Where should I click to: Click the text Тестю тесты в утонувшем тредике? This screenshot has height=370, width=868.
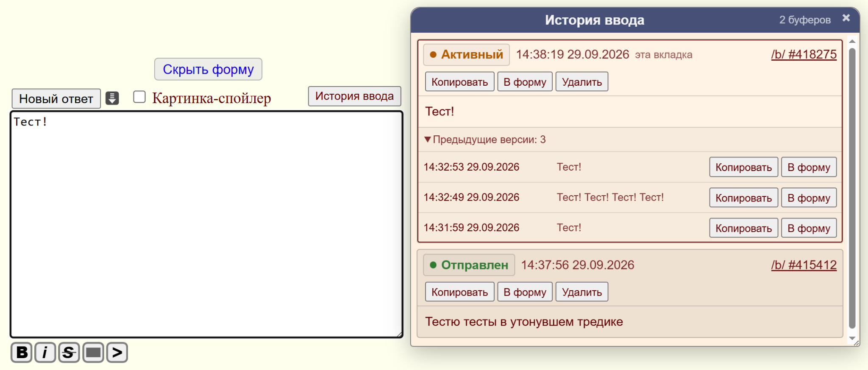(x=524, y=322)
